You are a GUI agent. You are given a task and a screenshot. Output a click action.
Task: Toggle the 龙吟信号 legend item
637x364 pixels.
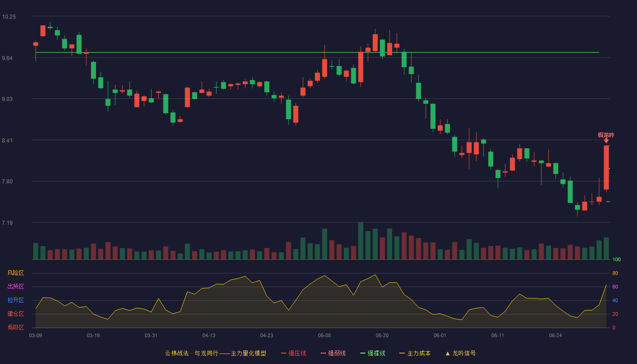[x=460, y=353]
